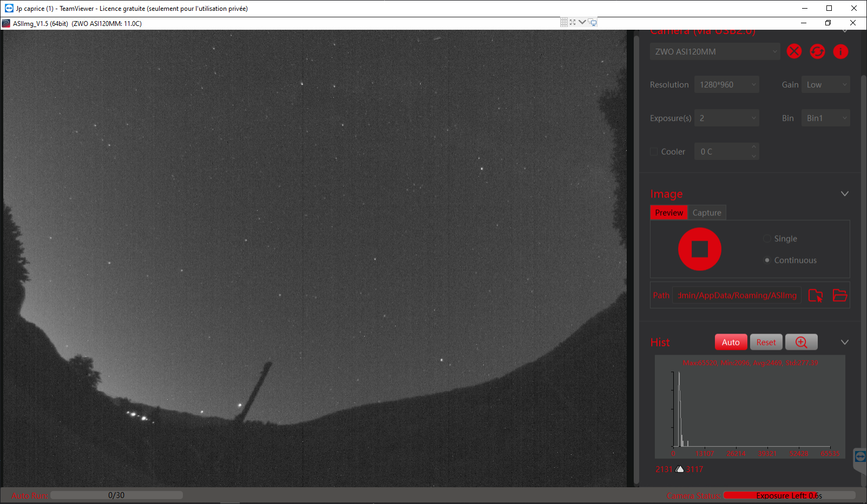Select the Single capture radio button
The width and height of the screenshot is (867, 504).
click(767, 238)
